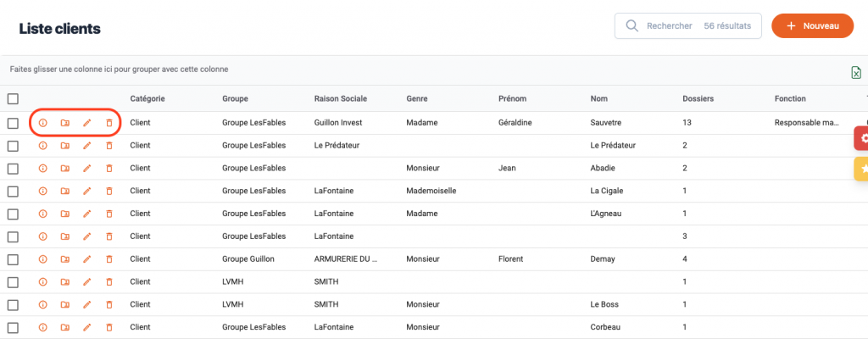Toggle the select-all header checkbox
868x339 pixels.
click(13, 99)
